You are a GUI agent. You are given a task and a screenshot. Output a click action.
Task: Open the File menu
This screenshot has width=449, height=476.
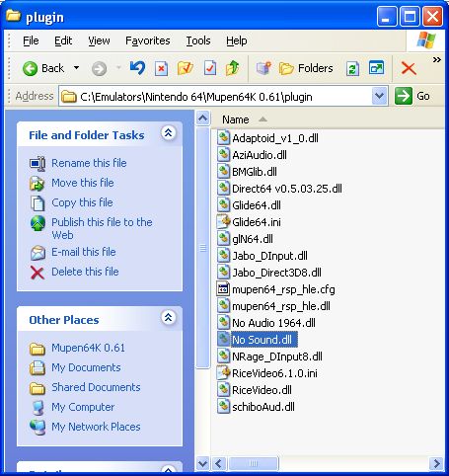pyautogui.click(x=31, y=40)
